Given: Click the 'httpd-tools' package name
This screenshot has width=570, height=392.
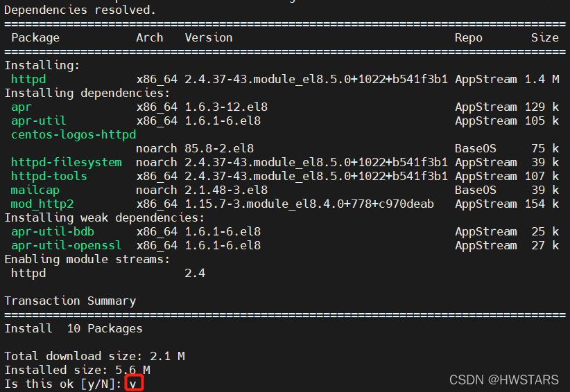Looking at the screenshot, I should click(x=49, y=176).
